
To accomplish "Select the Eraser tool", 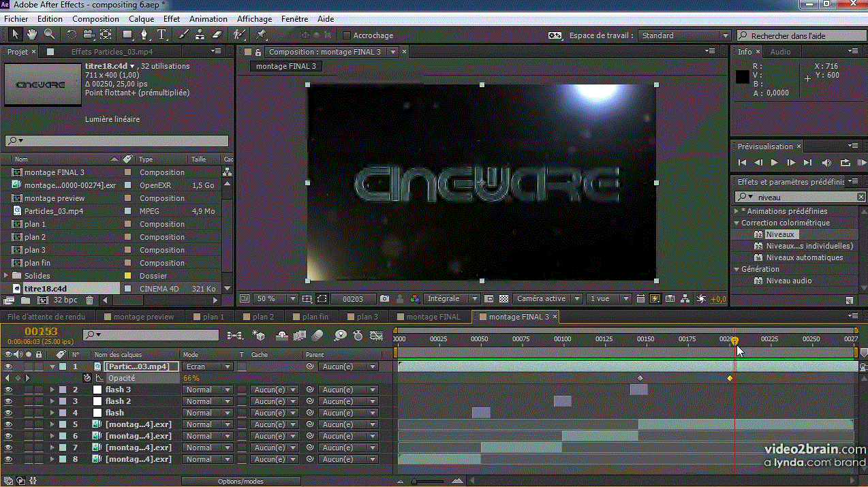I will pos(217,34).
